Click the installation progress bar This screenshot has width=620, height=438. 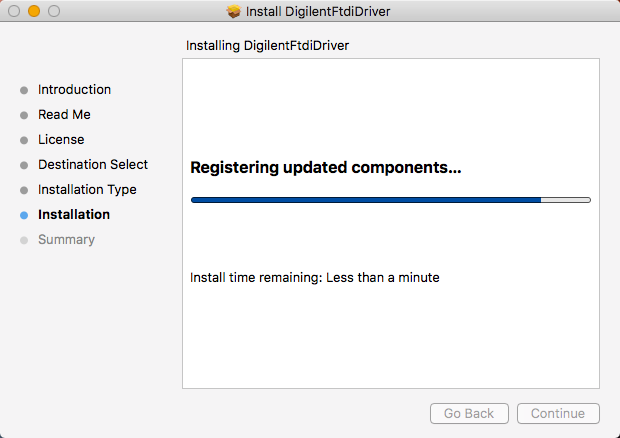pos(391,200)
